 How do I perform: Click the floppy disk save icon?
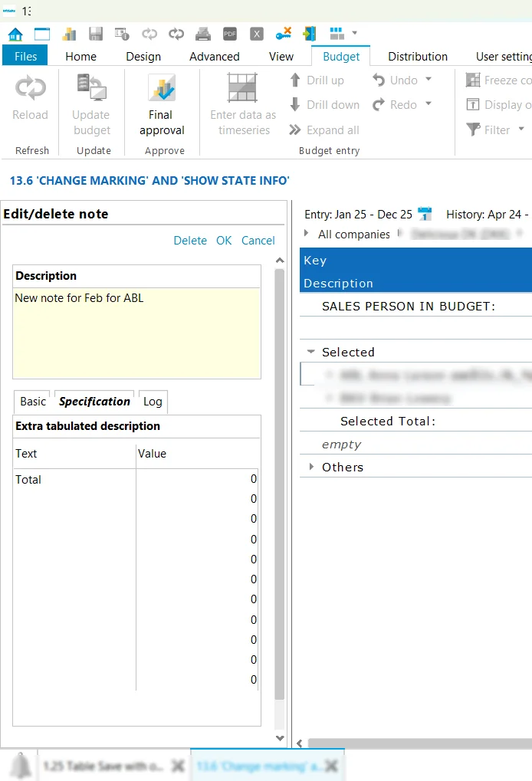[x=96, y=34]
